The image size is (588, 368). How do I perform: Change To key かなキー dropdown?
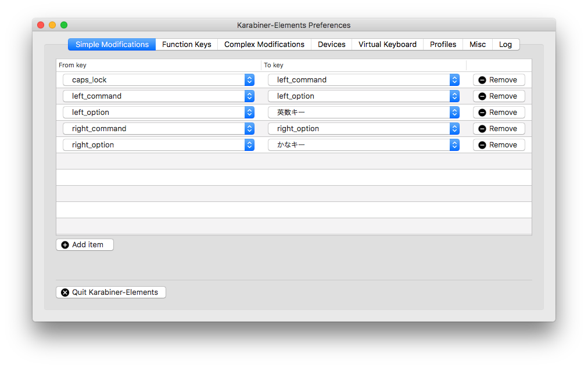364,145
